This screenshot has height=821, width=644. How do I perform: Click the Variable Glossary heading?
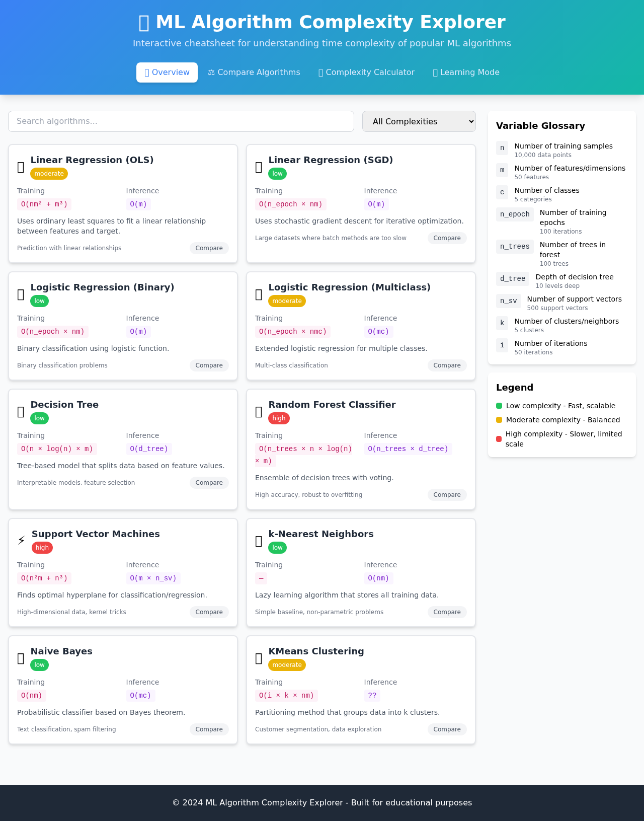(540, 126)
